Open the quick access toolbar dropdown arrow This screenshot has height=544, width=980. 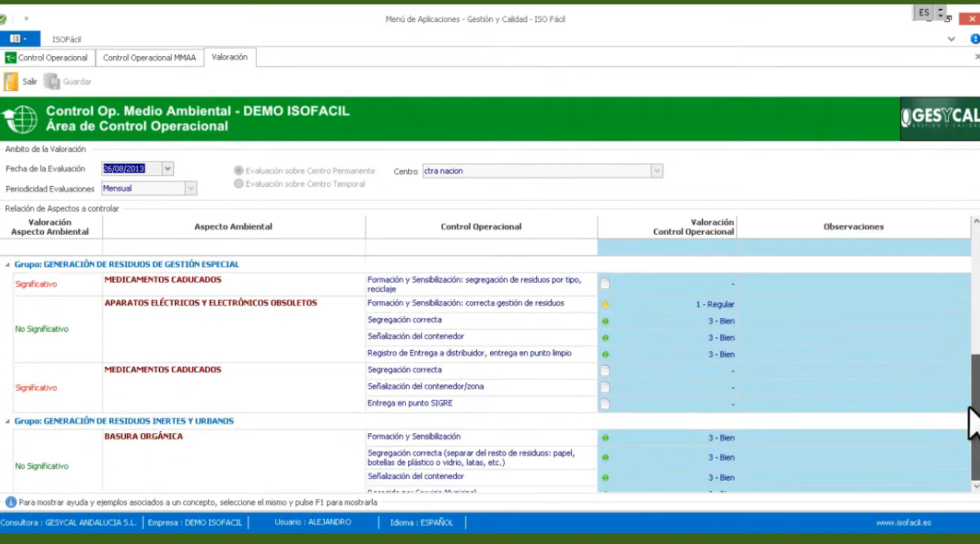pyautogui.click(x=26, y=19)
